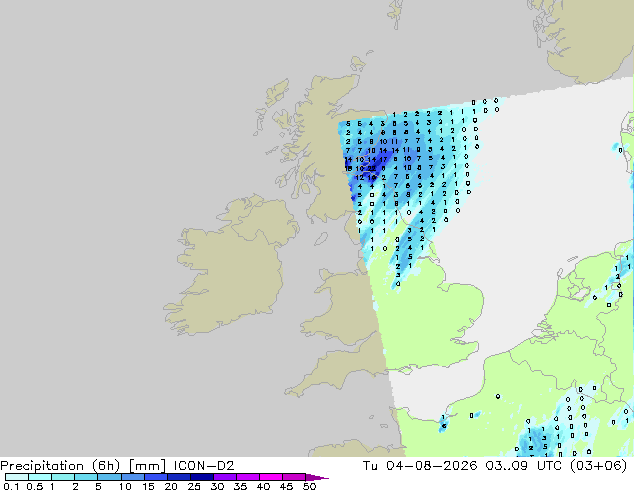Pick the 10–15 mm legend color swatch

[x=133, y=477]
